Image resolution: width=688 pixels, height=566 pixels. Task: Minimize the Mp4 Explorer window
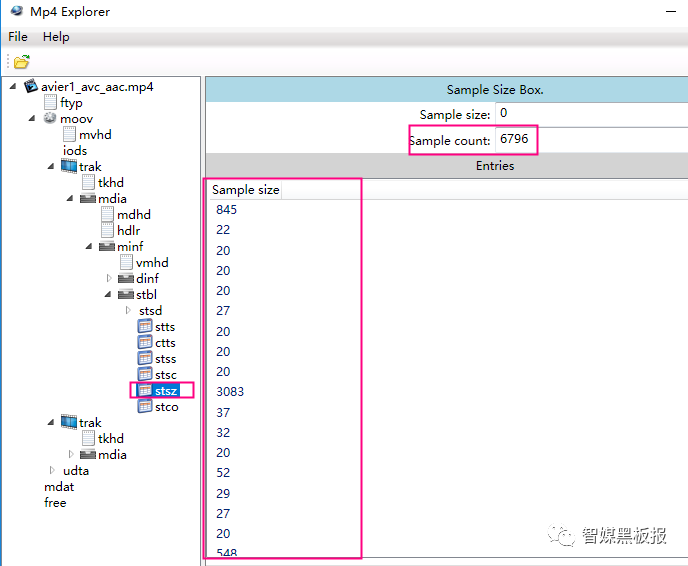pyautogui.click(x=671, y=11)
